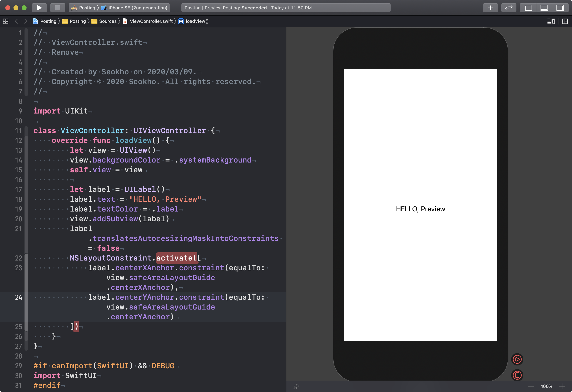Screen dimensions: 572x392
Task: Add a new editor pane
Action: coord(565,21)
